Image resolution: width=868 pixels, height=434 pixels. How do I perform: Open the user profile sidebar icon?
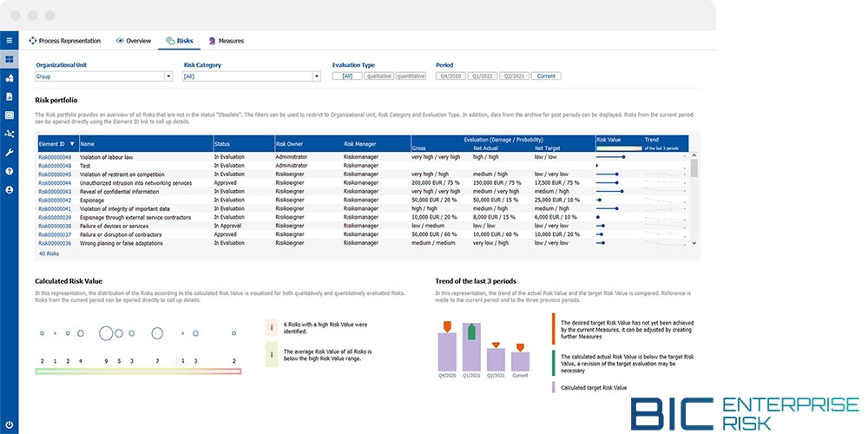pyautogui.click(x=9, y=190)
